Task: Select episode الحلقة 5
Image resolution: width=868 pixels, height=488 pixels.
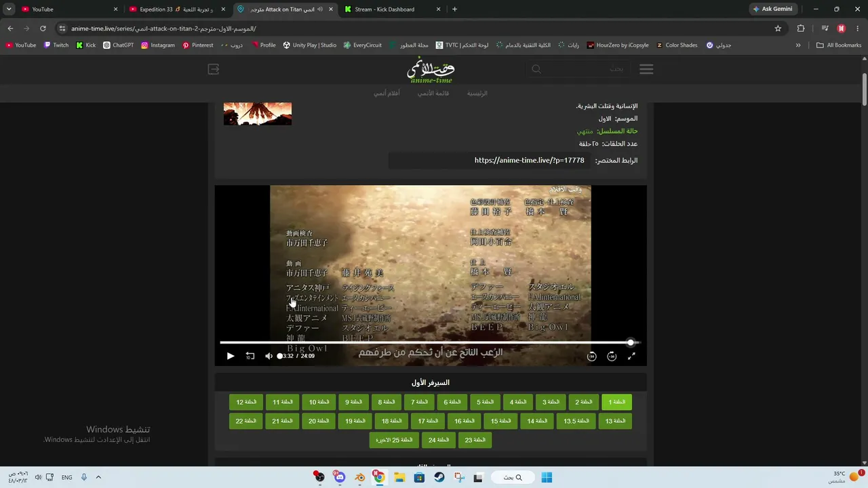Action: click(x=485, y=402)
